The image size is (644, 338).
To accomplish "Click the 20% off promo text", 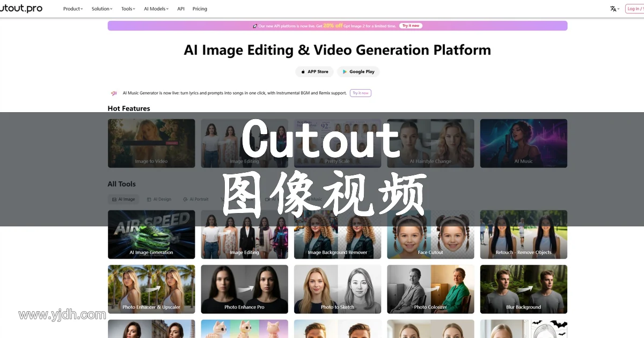I will pyautogui.click(x=333, y=26).
